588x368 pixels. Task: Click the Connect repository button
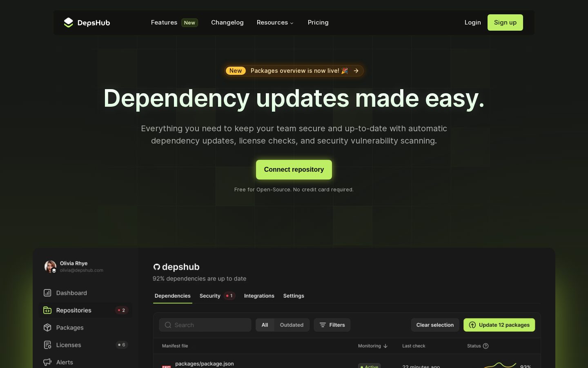click(x=294, y=170)
